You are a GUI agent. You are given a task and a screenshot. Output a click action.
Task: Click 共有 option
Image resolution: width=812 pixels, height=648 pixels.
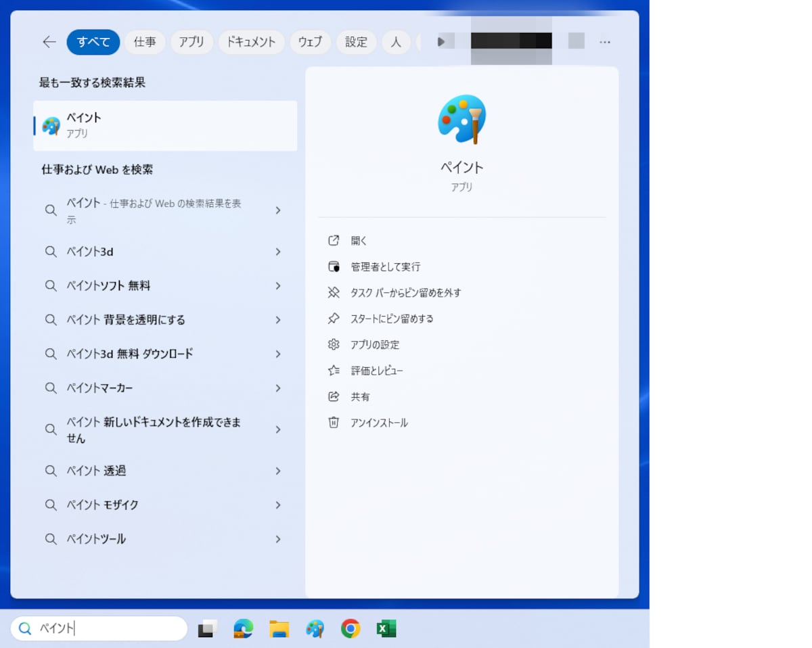coord(360,397)
